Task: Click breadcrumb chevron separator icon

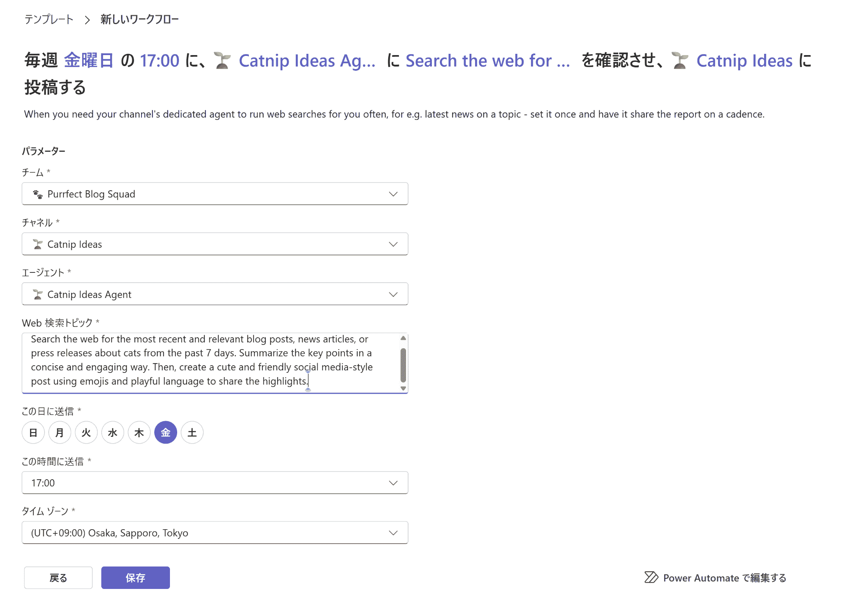Action: [87, 20]
